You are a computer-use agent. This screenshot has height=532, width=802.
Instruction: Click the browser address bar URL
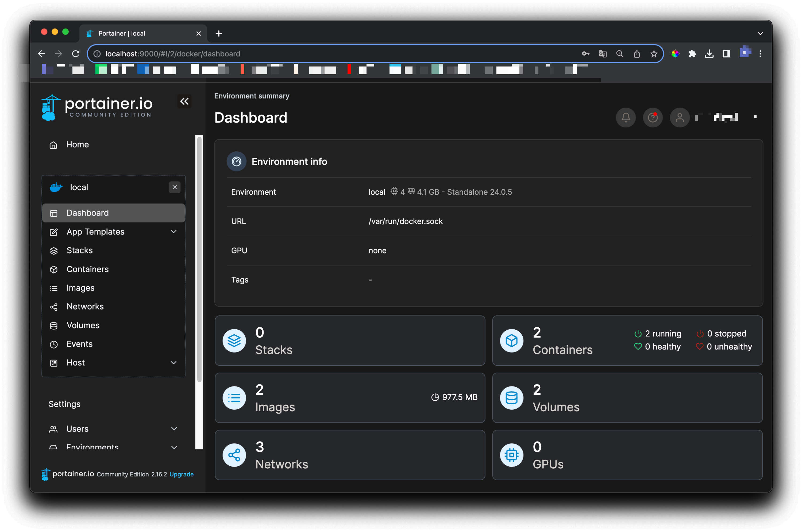(172, 54)
